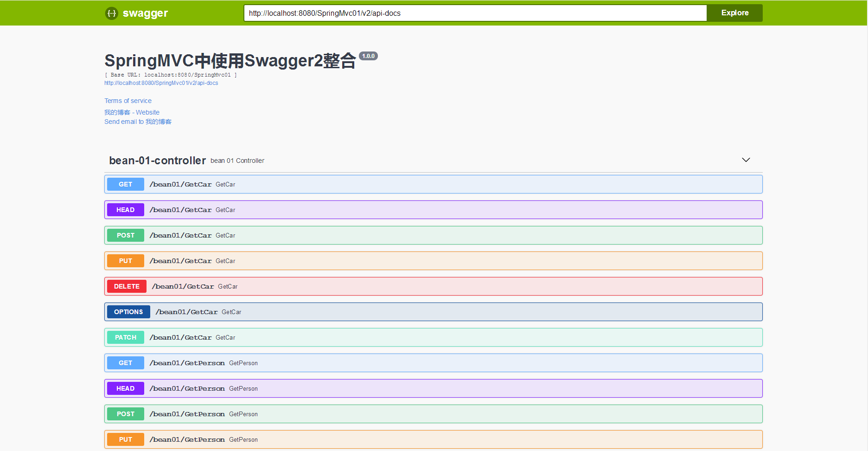Click /bean01/GetPerson path in the PUT row
868x451 pixels.
187,439
